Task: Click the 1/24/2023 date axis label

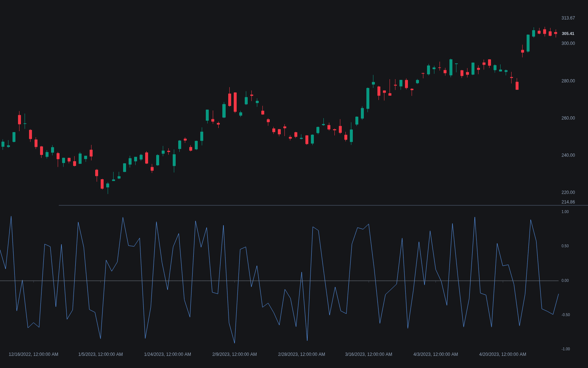Action: [x=168, y=354]
